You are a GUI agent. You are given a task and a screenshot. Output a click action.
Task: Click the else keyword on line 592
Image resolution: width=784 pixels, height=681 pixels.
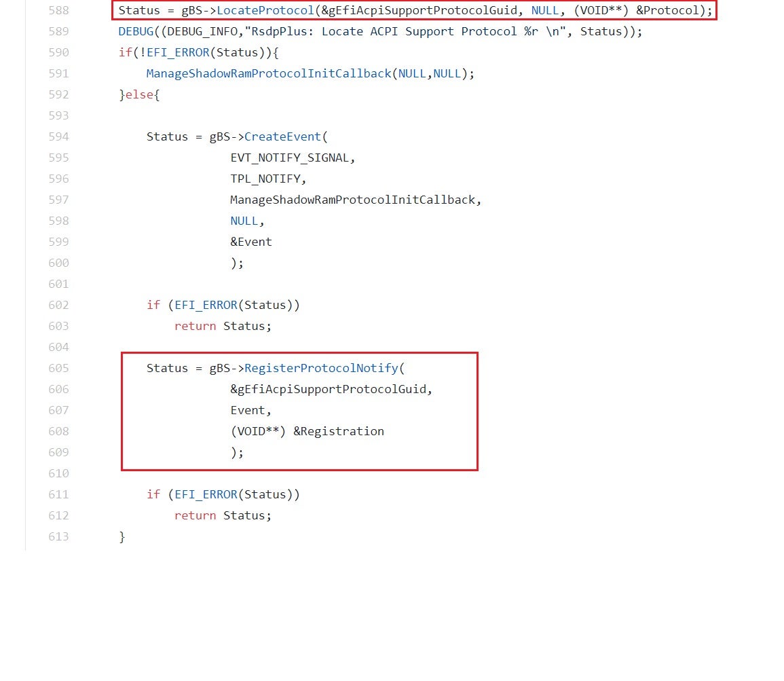[x=139, y=94]
